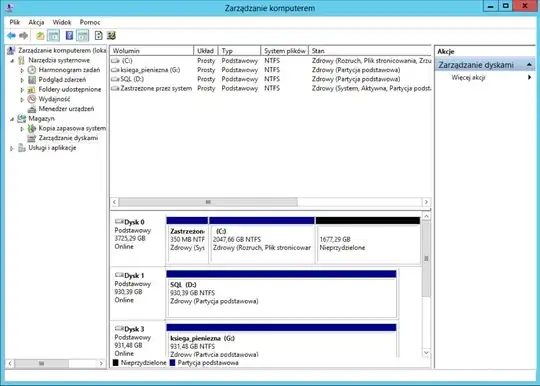The height and width of the screenshot is (386, 540).
Task: Expand the Harmonogram zadań branch
Action: [22, 70]
